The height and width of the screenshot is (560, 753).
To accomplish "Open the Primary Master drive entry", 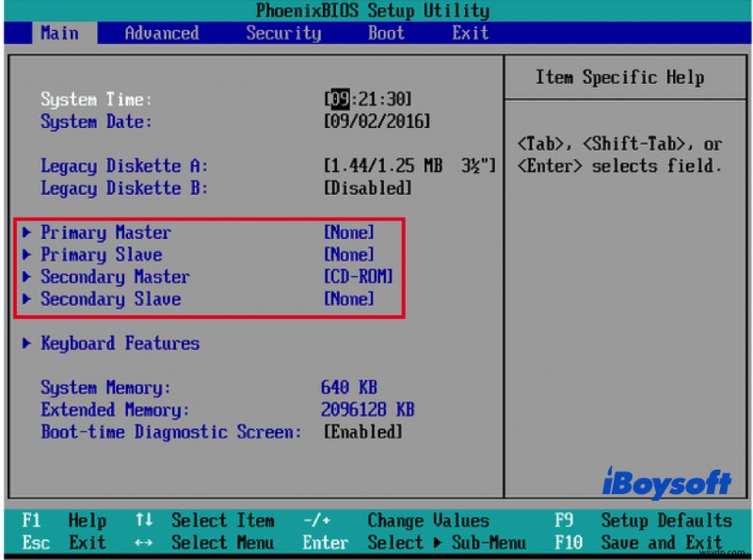I will coord(105,232).
